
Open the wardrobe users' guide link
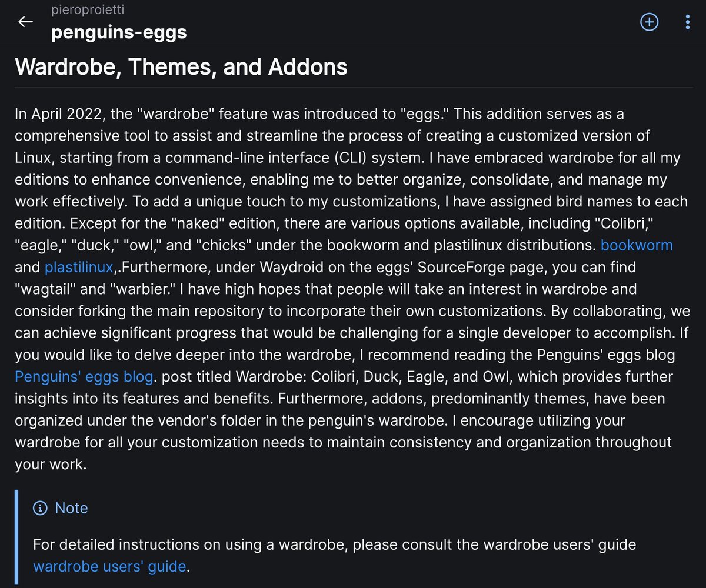coord(109,567)
